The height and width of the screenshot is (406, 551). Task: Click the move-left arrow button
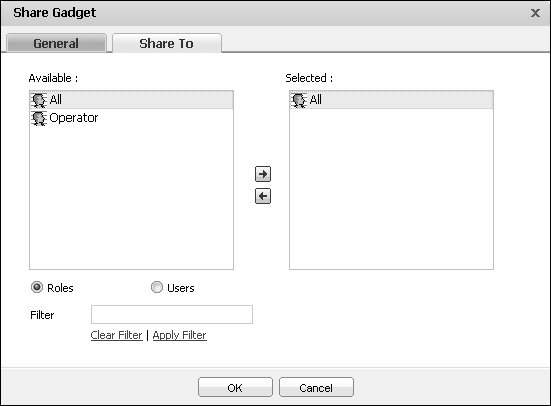[x=263, y=196]
